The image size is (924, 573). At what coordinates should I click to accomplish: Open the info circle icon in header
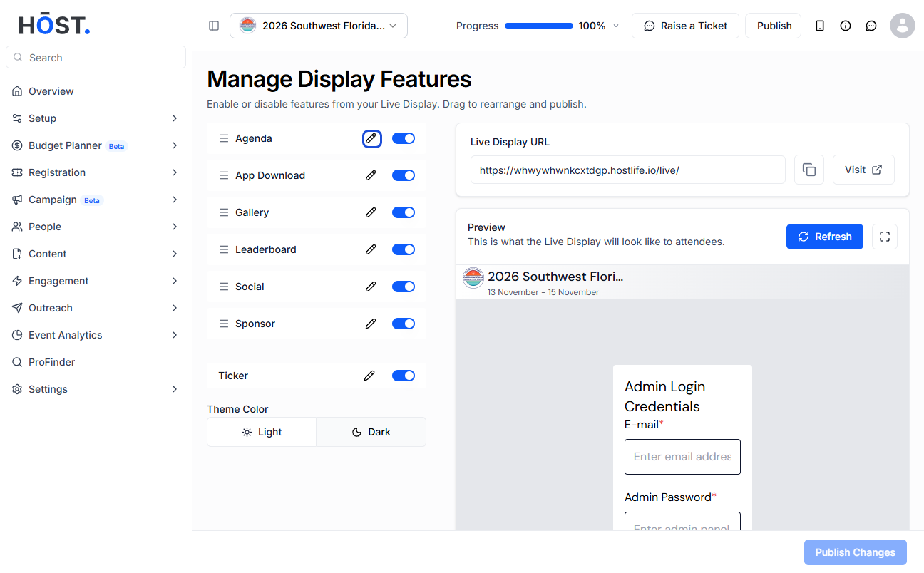pos(846,26)
